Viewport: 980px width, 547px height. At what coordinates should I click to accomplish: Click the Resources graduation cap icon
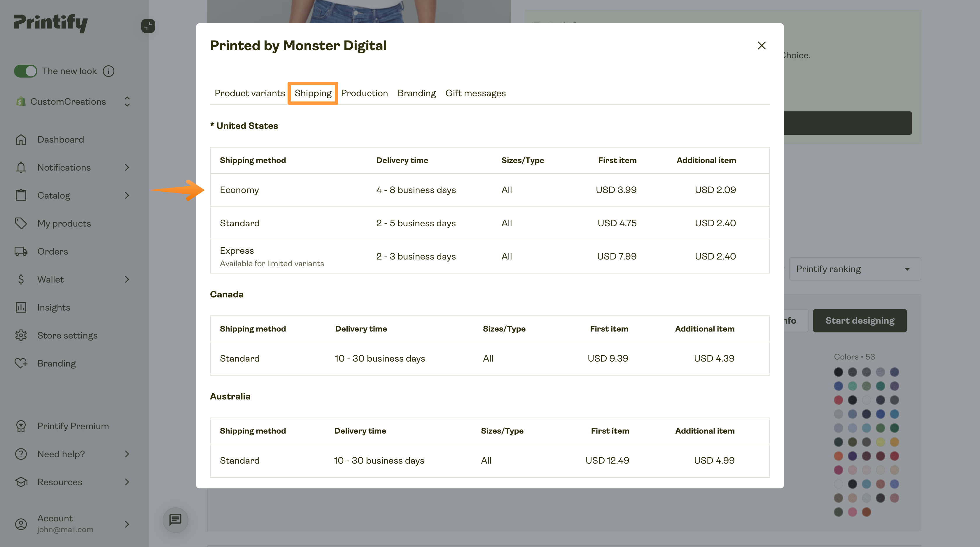pos(21,482)
